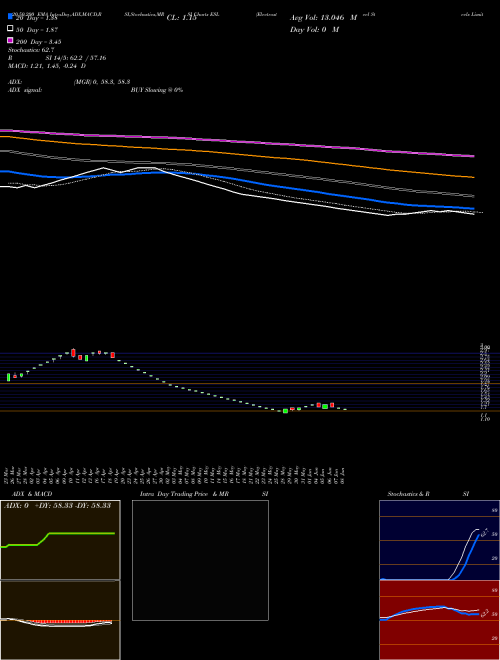Click the MACD histogram panel with red bars
500x660 pixels.
[60, 620]
